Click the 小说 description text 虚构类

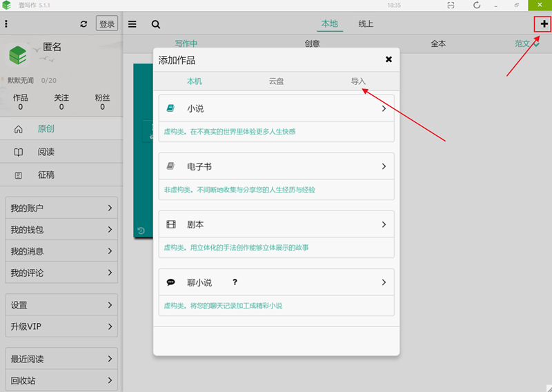pos(230,132)
